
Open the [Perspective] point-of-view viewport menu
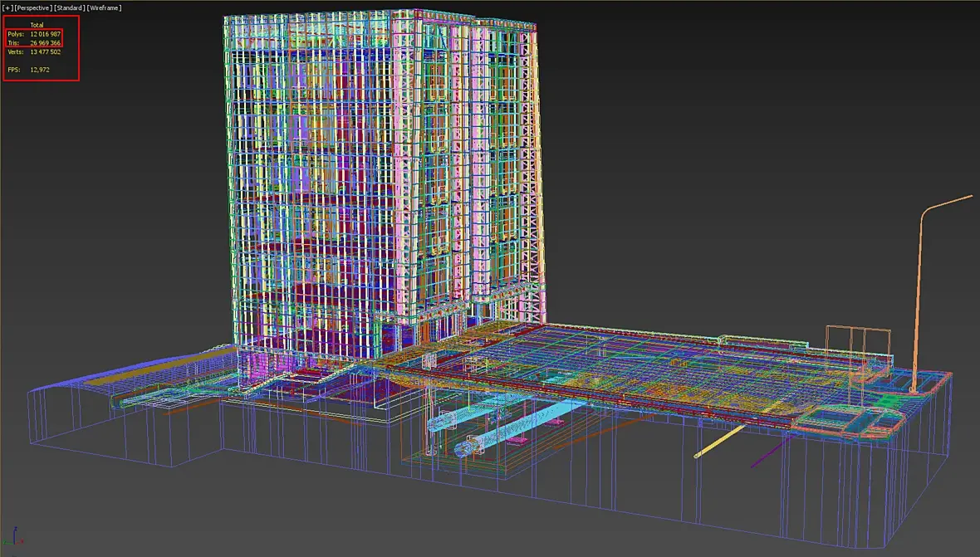click(33, 8)
